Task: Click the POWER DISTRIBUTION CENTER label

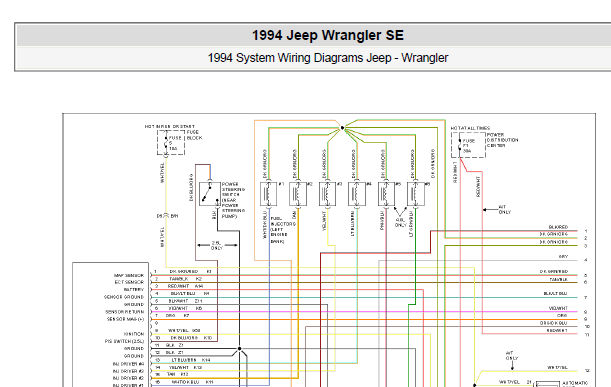Action: pyautogui.click(x=502, y=140)
